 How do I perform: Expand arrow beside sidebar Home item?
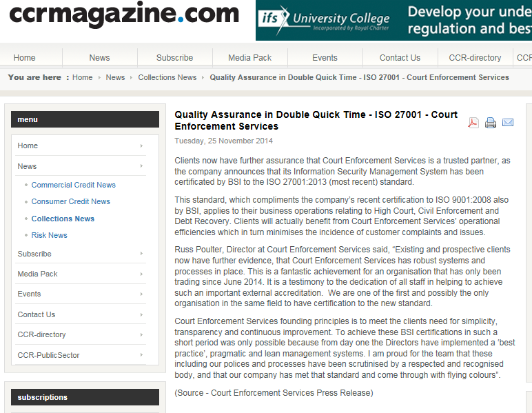coord(141,146)
